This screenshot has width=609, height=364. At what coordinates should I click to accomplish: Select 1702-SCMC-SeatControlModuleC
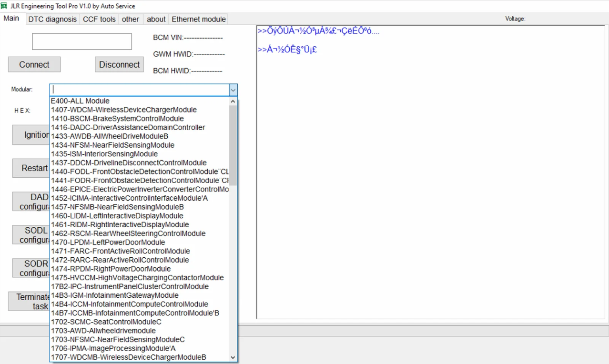(139, 322)
